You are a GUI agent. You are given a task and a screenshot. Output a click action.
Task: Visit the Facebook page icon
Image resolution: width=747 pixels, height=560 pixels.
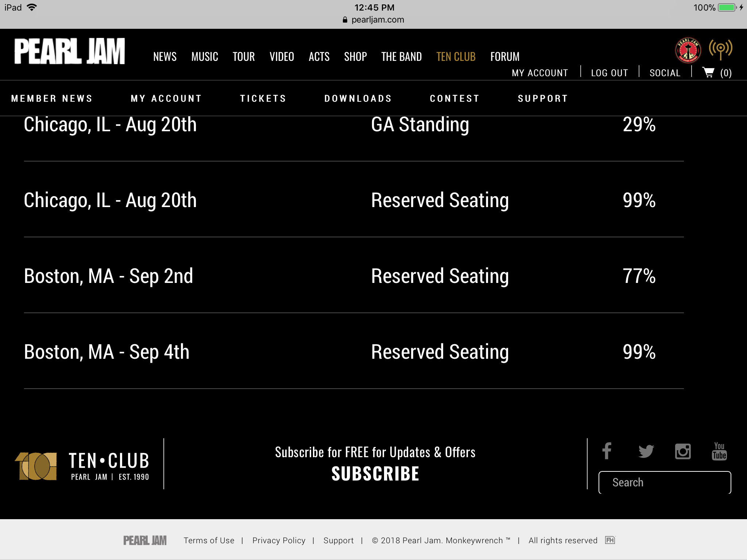pyautogui.click(x=607, y=451)
